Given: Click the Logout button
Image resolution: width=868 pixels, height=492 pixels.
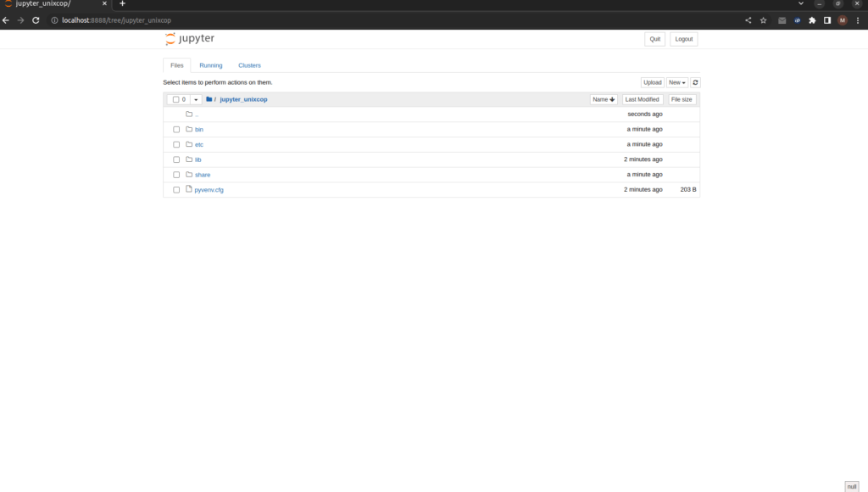Looking at the screenshot, I should point(684,39).
